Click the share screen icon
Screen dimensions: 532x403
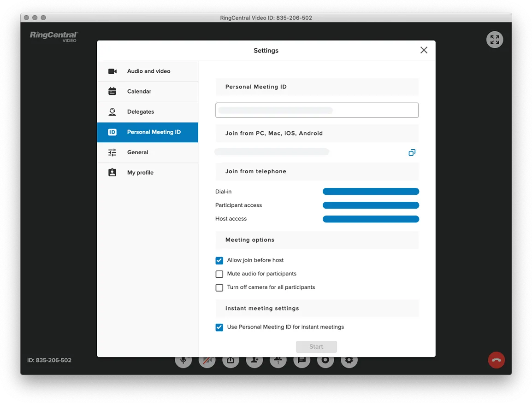(231, 361)
